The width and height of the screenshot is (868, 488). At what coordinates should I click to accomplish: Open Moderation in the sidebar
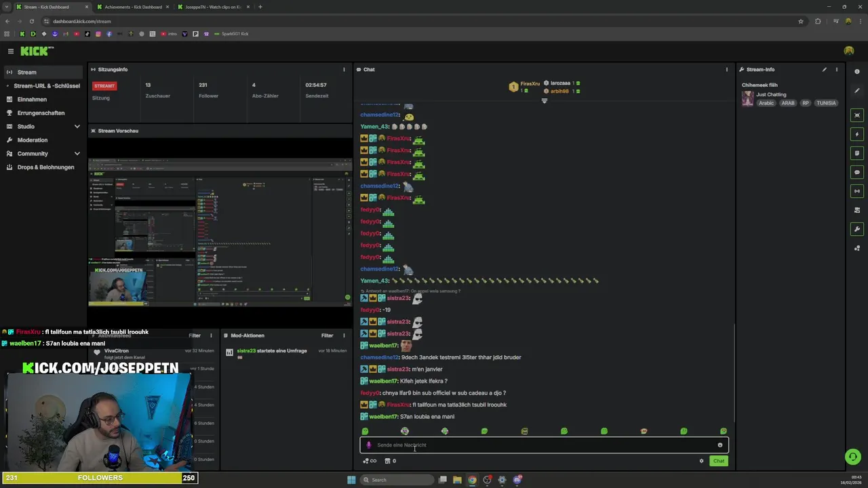pyautogui.click(x=43, y=140)
